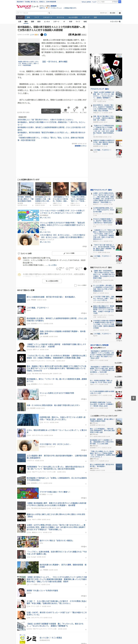138x644 pixels.
Task: Click the 読売新聞オンライン source link below article
Action: [x=81, y=146]
